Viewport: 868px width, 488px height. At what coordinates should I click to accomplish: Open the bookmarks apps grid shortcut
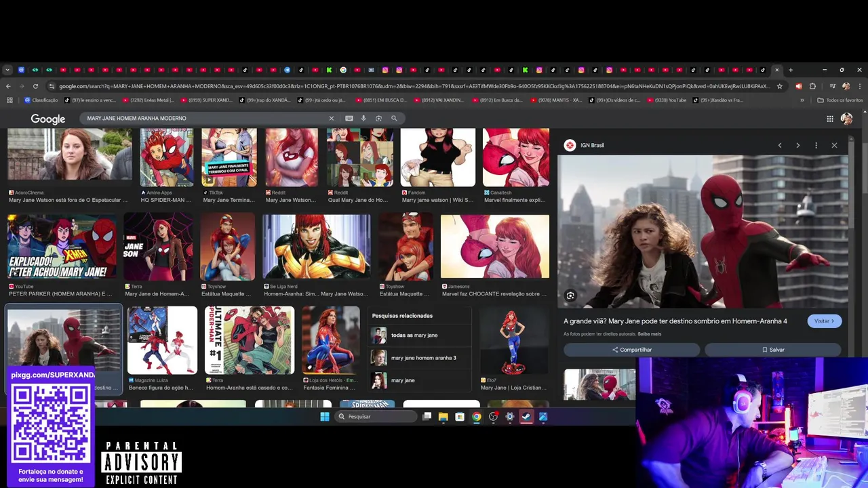9,100
